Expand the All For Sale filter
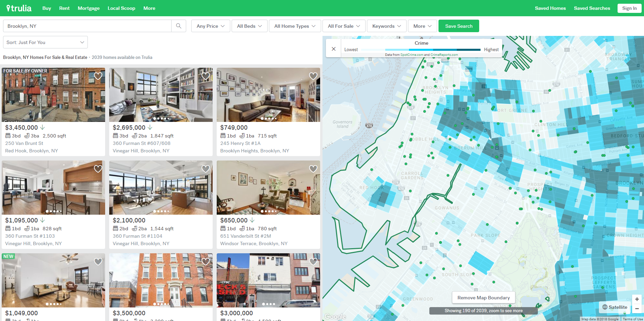Viewport: 644px width, 321px height. (344, 26)
